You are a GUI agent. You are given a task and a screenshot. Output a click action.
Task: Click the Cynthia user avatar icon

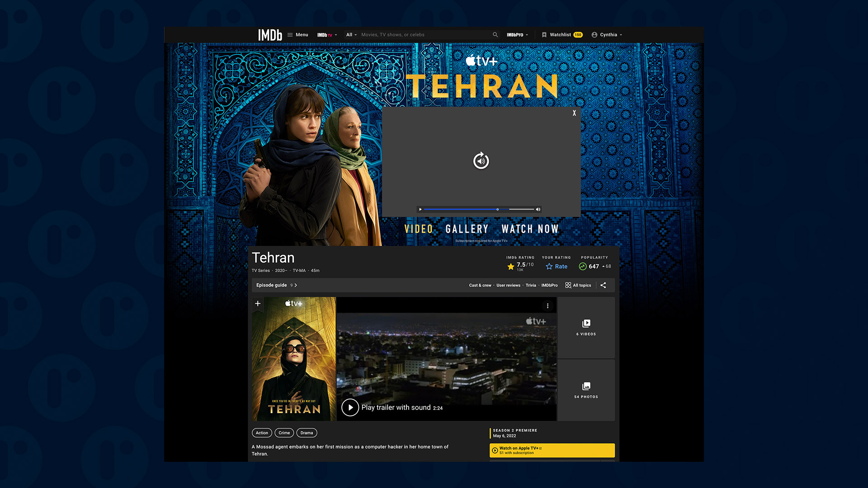tap(594, 35)
